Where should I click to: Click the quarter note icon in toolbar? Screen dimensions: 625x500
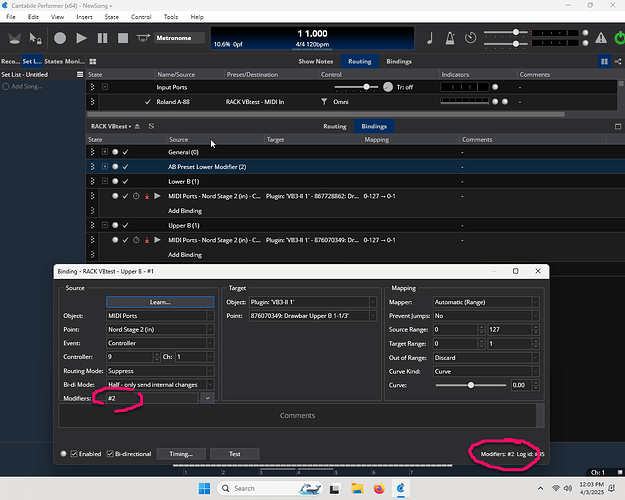pos(430,38)
